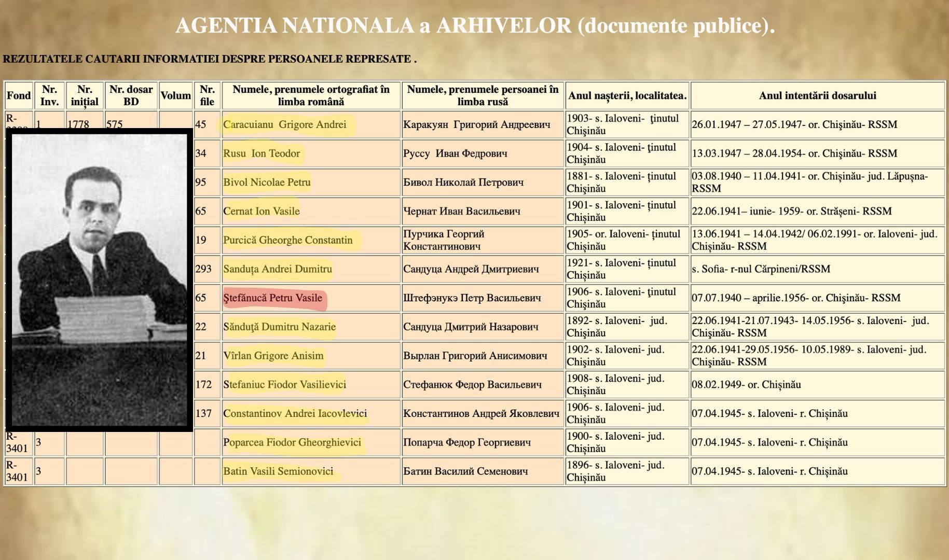Click Russian name Стефанюк Федор Васильевич
Screen dimensions: 949x560
(x=473, y=385)
